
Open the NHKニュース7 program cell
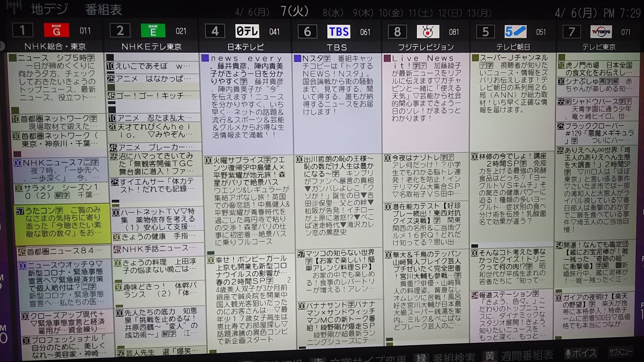[60, 170]
